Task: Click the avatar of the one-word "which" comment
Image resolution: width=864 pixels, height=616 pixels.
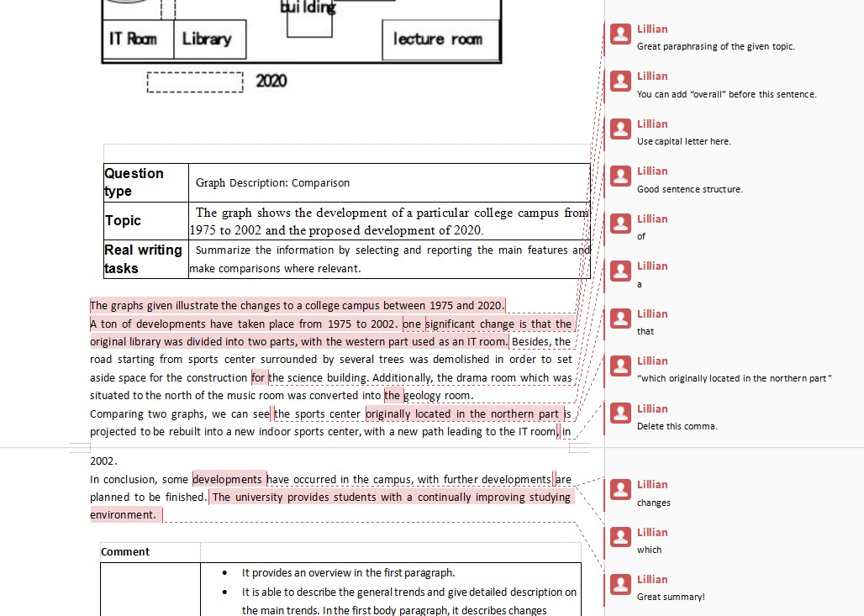Action: click(x=620, y=537)
